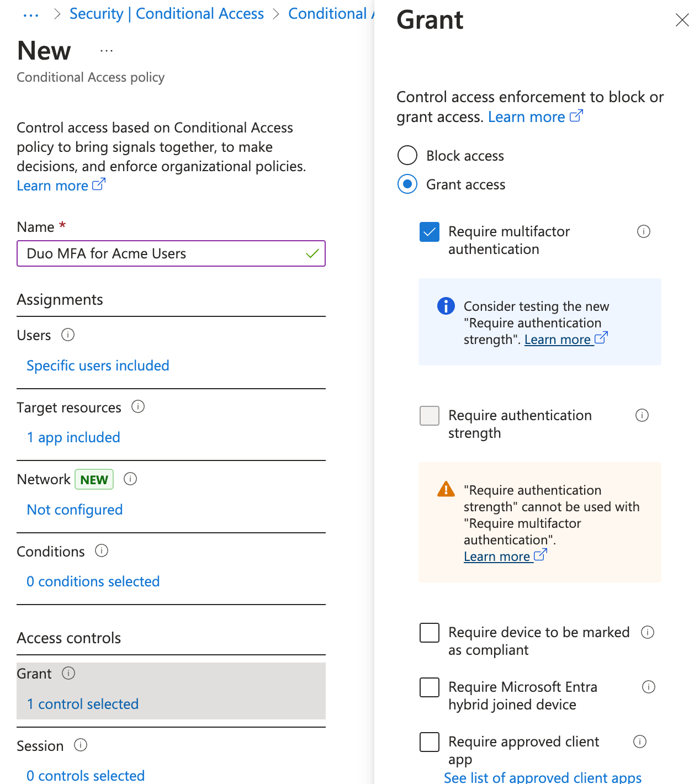The image size is (689, 784).
Task: Select the Block access radio button
Action: tap(407, 156)
